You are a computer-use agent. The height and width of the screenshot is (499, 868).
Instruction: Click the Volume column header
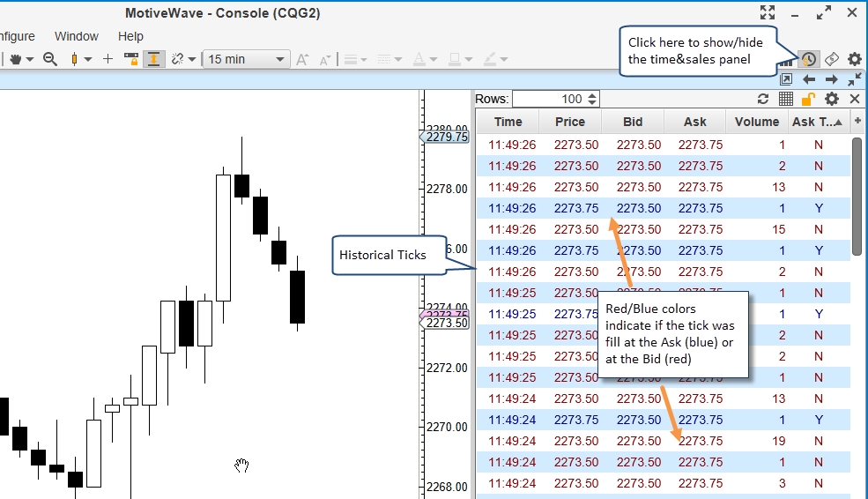tap(756, 122)
